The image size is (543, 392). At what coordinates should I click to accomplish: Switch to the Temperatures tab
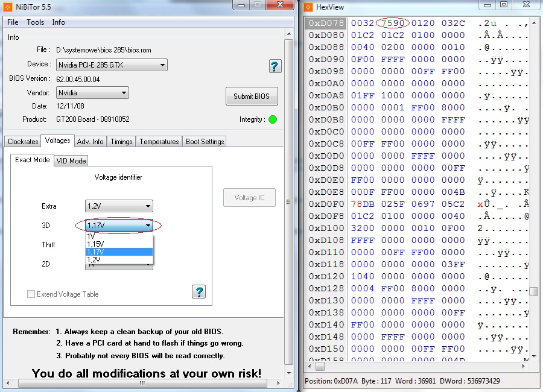tap(159, 141)
